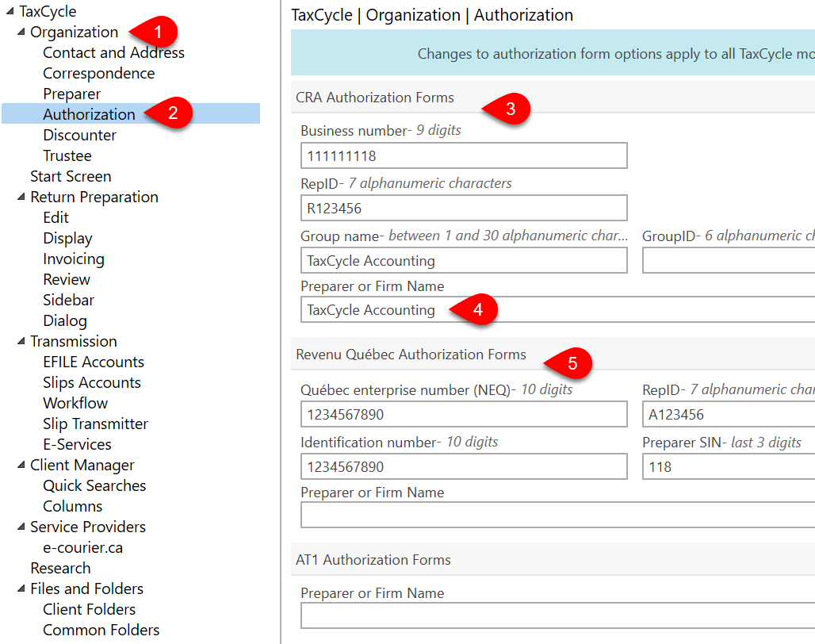Click the Revenu Québec Authorization Forms heading
Image resolution: width=815 pixels, height=644 pixels.
coord(411,355)
